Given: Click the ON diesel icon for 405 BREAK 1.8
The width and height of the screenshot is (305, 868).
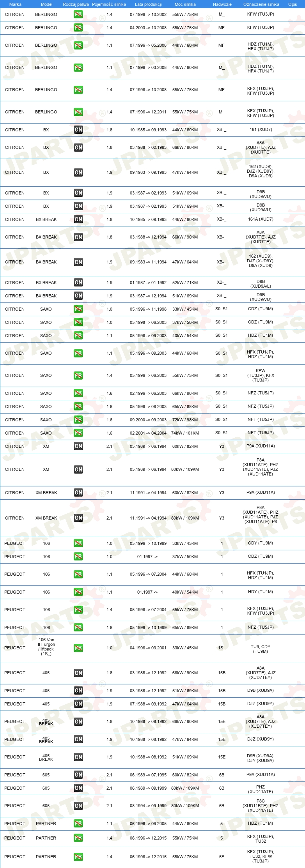Looking at the screenshot, I should tap(78, 722).
